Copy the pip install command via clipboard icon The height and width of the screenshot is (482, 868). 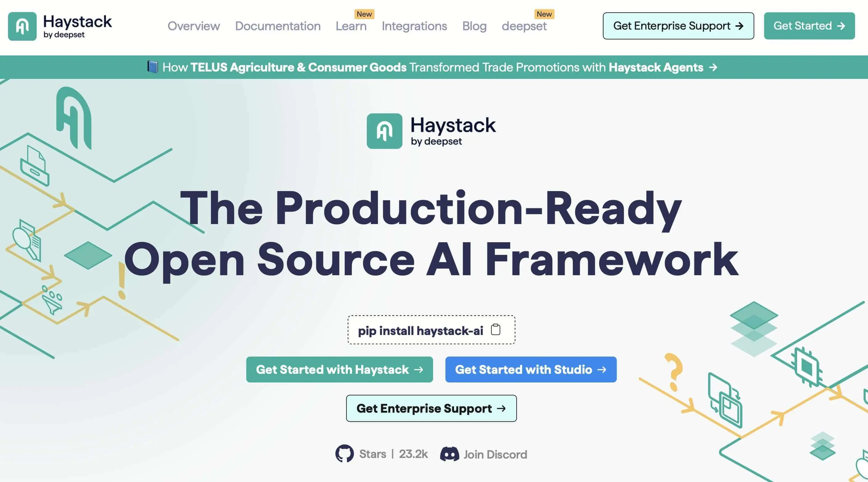(495, 330)
